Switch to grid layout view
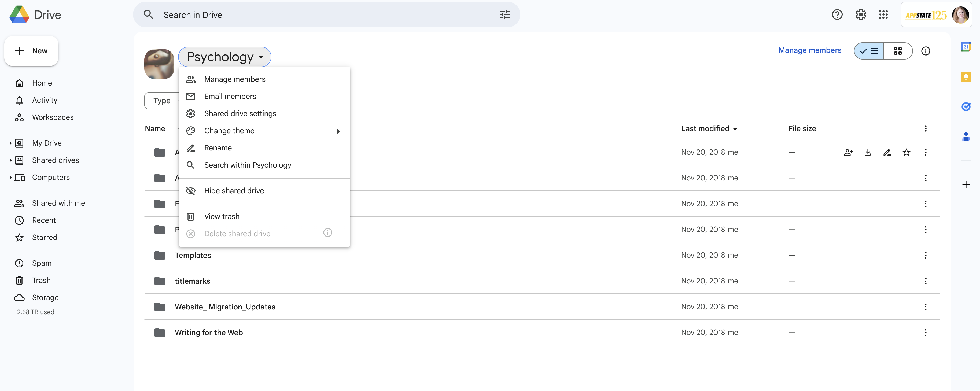 pos(897,51)
